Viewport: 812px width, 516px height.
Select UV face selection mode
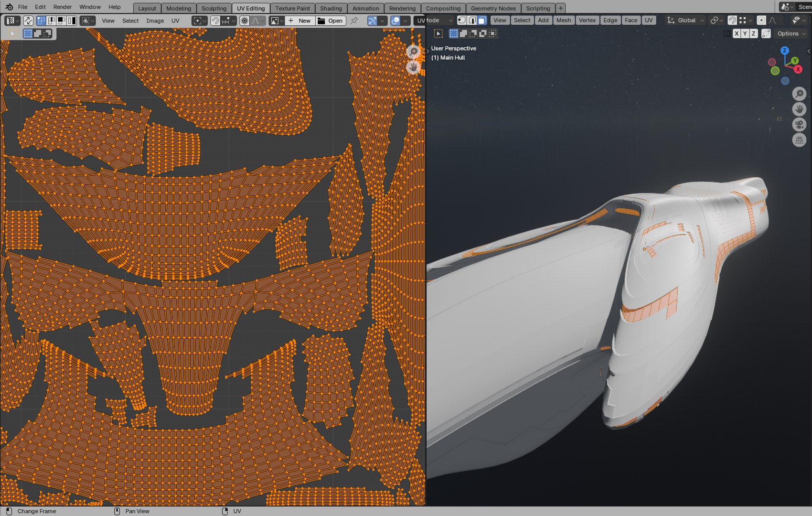[x=61, y=21]
